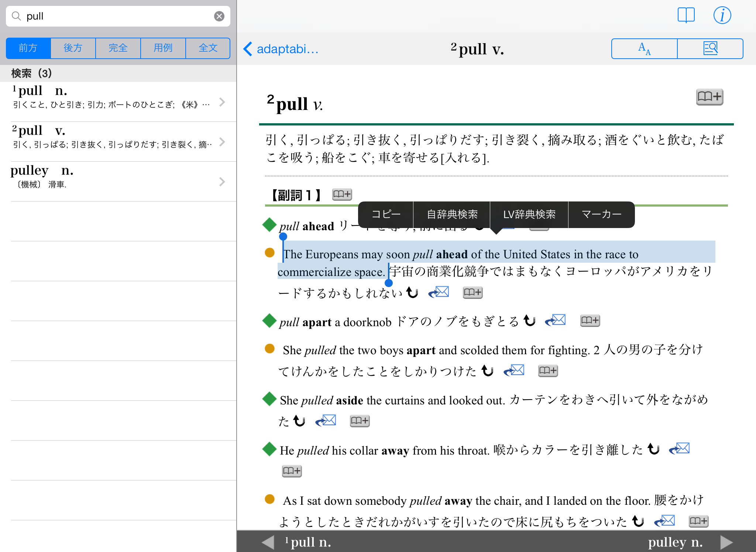Choose コピー from the popup menu
This screenshot has width=756, height=552.
(386, 214)
